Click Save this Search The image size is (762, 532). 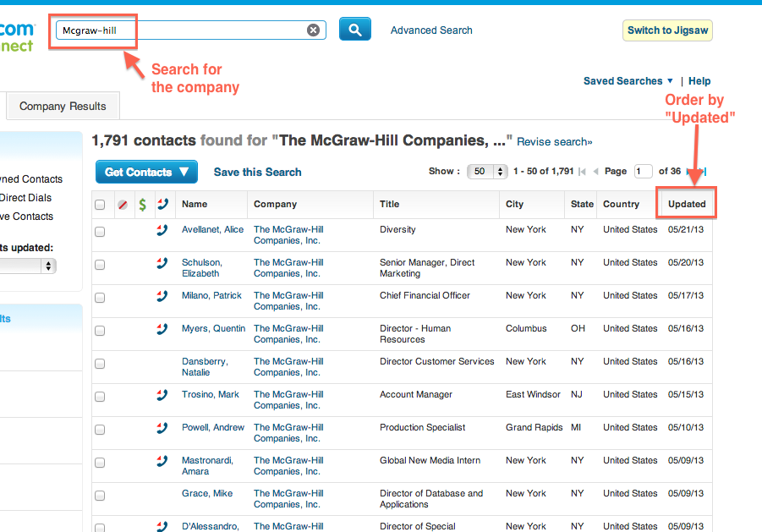(x=258, y=172)
